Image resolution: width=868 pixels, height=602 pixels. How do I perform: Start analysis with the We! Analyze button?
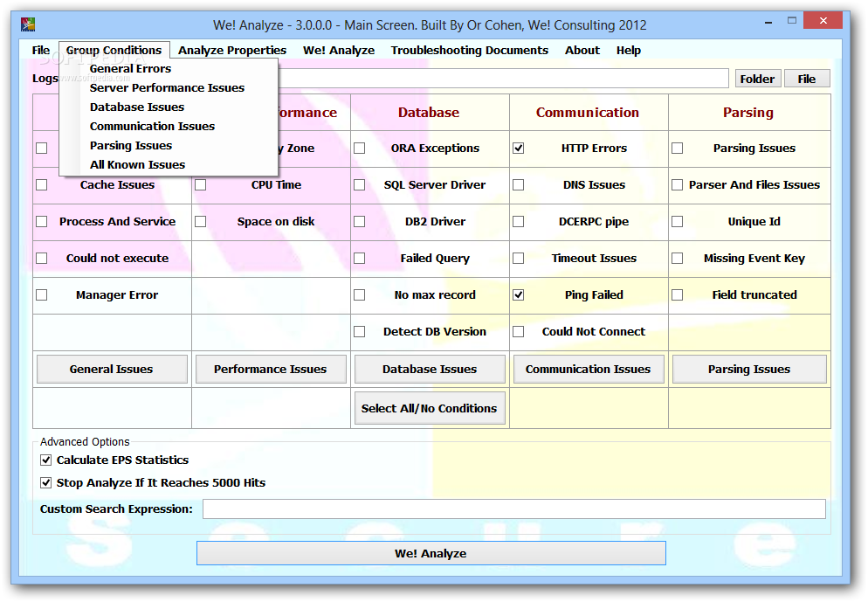pyautogui.click(x=431, y=553)
